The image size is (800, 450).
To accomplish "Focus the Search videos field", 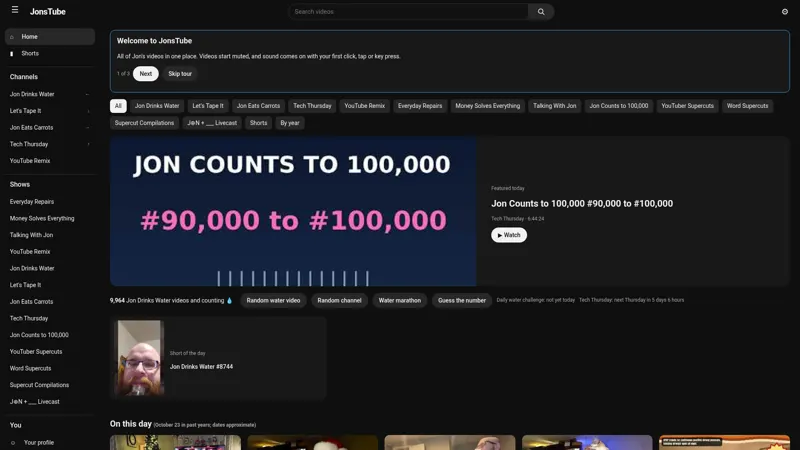I will click(409, 12).
